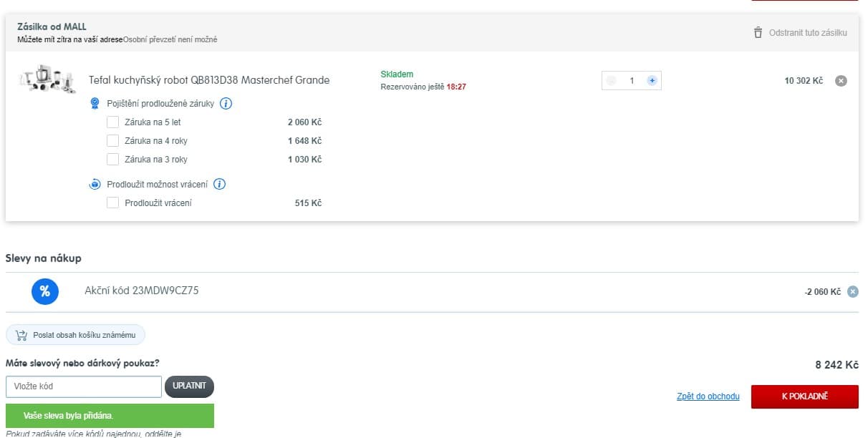Click the extended warranty badge icon
Viewport: 868px width, 438px height.
95,104
